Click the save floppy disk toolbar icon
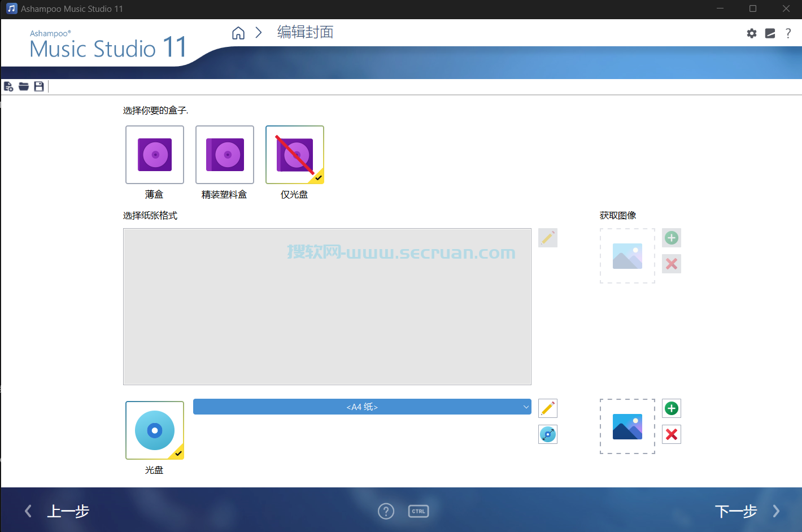The width and height of the screenshot is (802, 532). click(x=39, y=86)
